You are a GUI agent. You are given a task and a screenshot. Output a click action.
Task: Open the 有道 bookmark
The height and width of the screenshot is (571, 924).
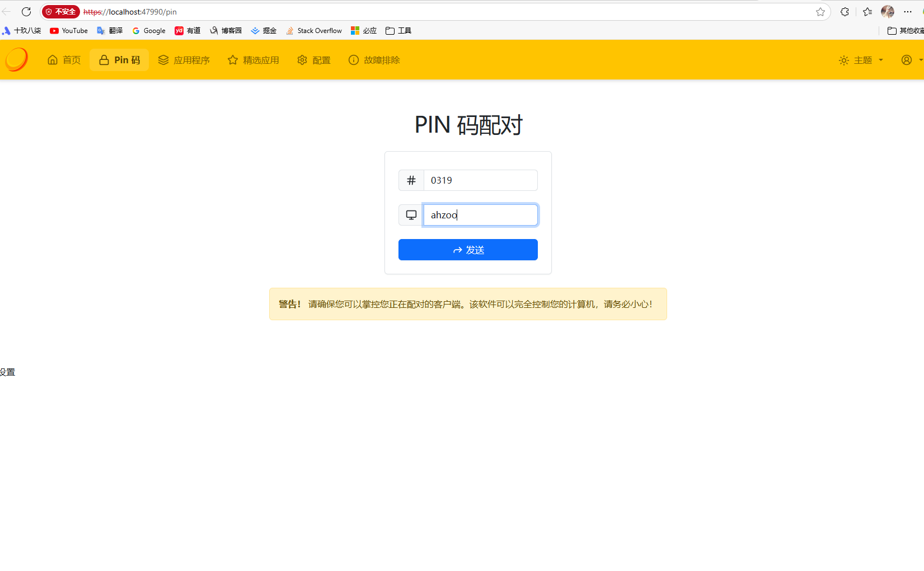pyautogui.click(x=187, y=31)
